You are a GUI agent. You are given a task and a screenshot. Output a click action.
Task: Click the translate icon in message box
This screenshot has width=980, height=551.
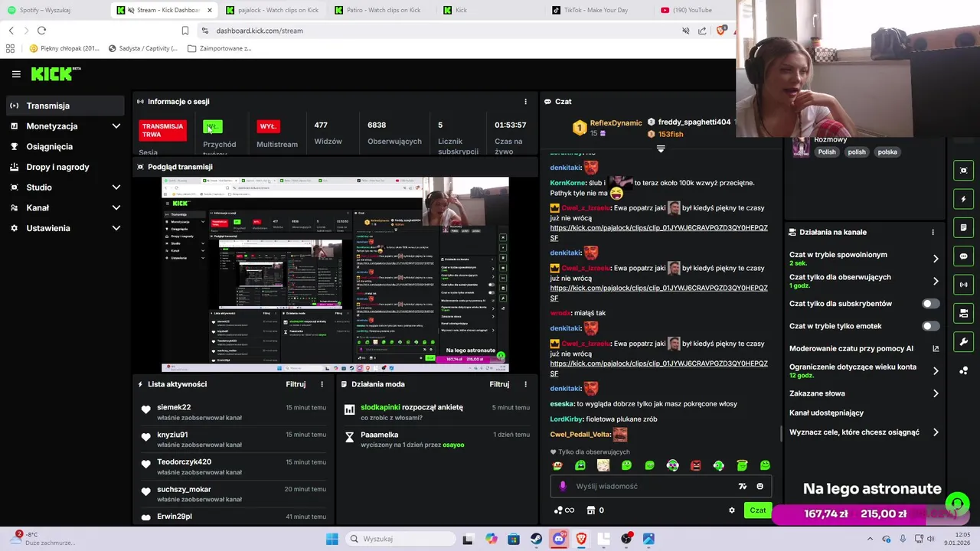pyautogui.click(x=742, y=486)
